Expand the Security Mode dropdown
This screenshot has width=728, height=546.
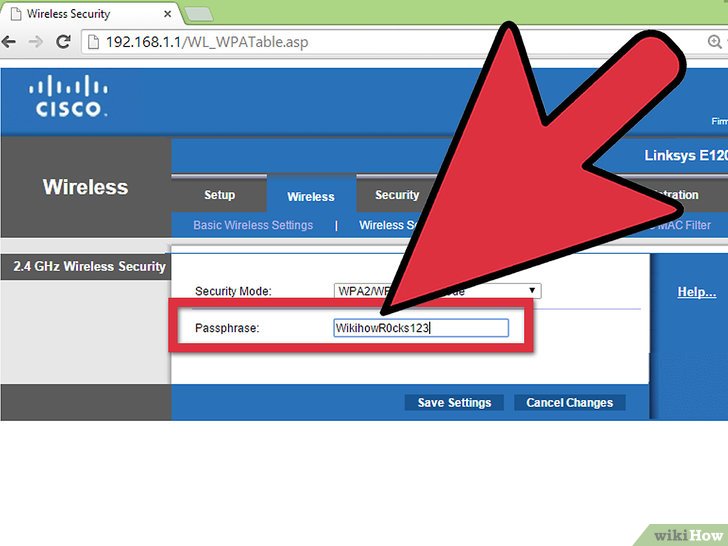437,291
